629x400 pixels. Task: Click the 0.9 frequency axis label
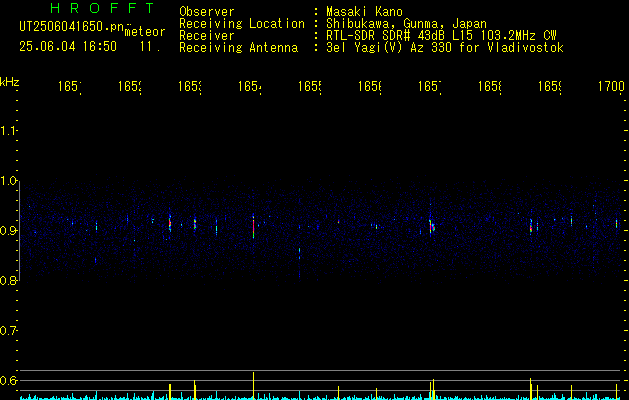point(9,230)
